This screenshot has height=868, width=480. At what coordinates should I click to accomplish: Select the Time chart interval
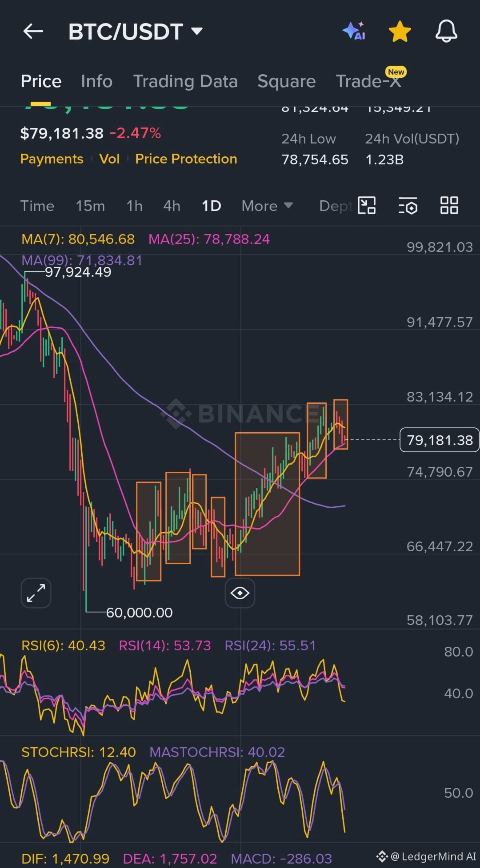click(x=37, y=206)
